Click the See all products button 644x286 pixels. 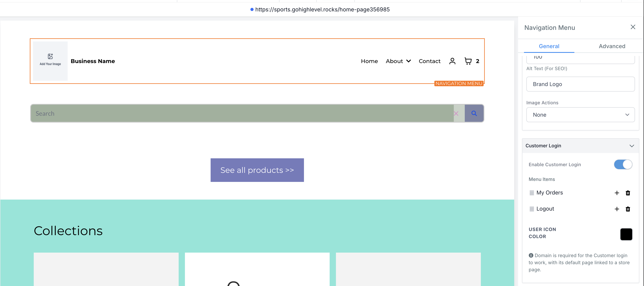tap(257, 170)
